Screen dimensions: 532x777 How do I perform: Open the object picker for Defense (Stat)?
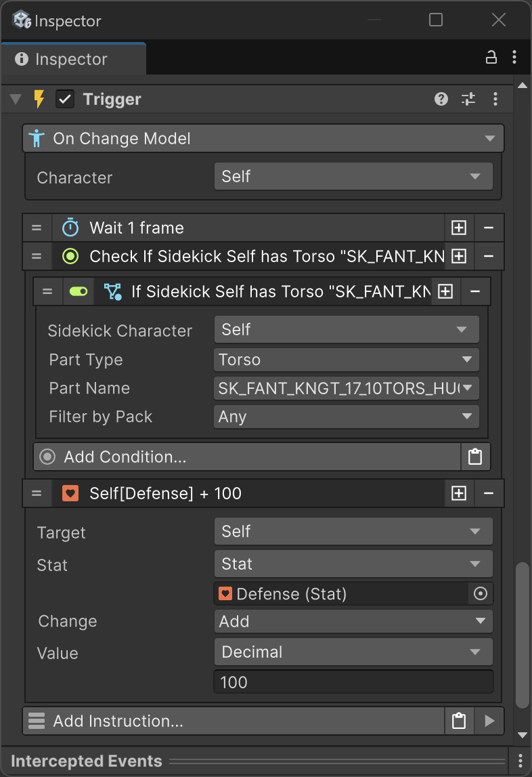click(x=481, y=594)
